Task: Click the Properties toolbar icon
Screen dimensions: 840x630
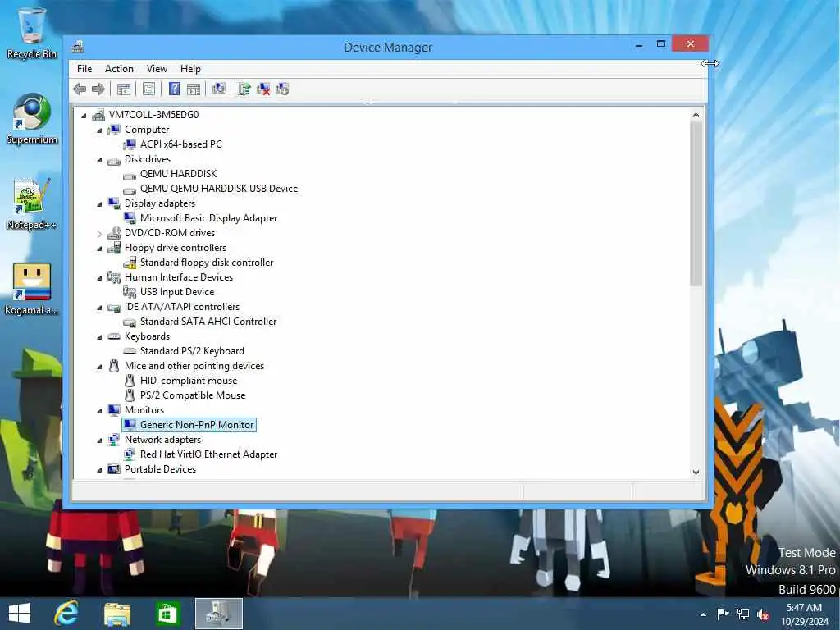Action: click(149, 89)
